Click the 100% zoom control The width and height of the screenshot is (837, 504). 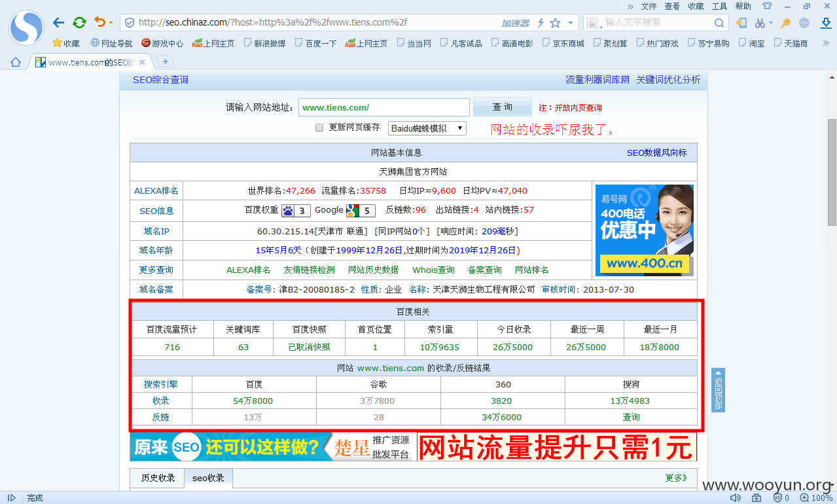coord(815,498)
